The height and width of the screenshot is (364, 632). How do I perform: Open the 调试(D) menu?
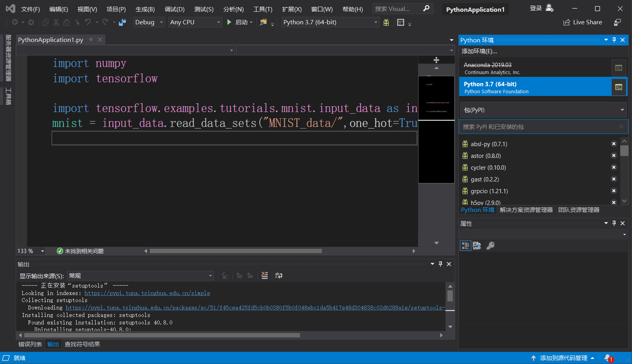pos(174,9)
